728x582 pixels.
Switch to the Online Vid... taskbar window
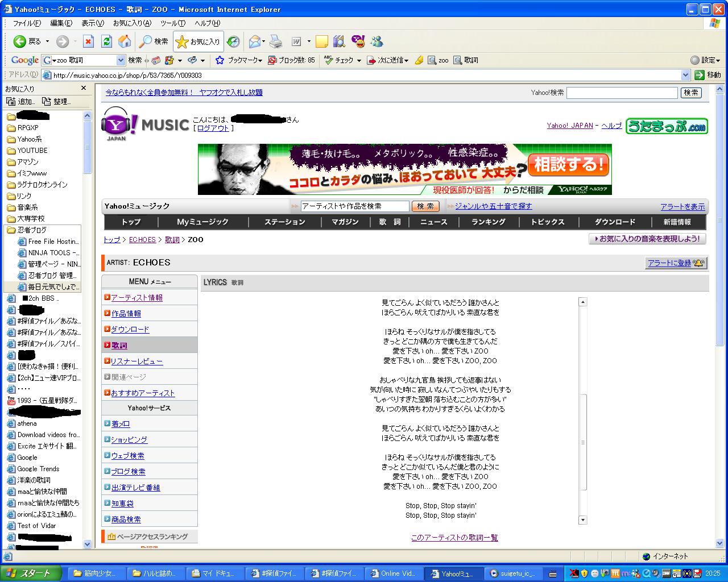tap(395, 573)
